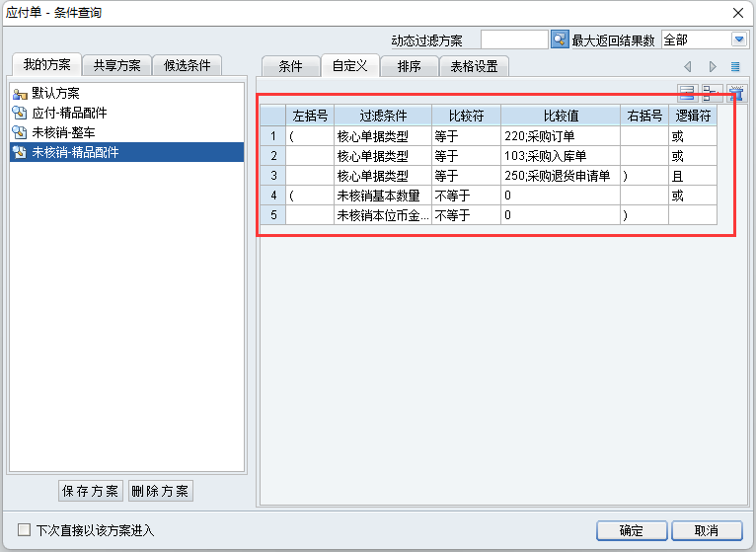The width and height of the screenshot is (756, 552).
Task: Click the 删除方案 button
Action: tap(160, 491)
